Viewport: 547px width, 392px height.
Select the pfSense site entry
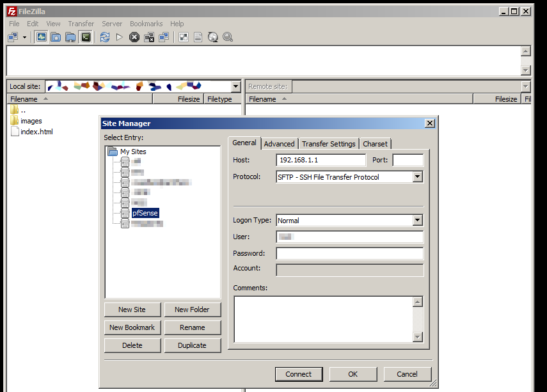(x=145, y=213)
